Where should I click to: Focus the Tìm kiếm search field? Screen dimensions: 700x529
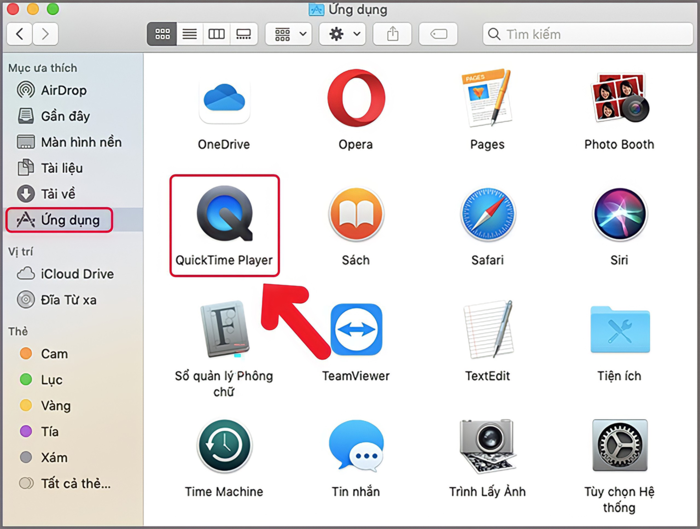(x=588, y=34)
